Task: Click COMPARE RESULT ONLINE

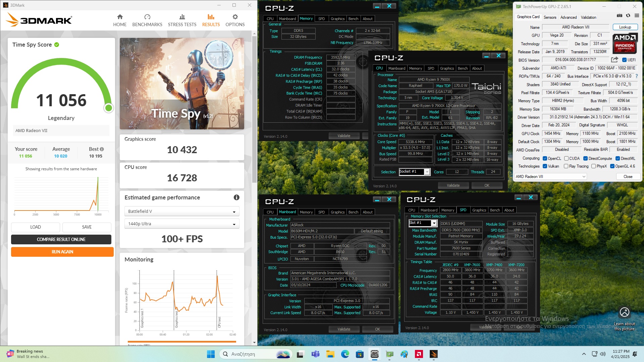Action: 61,239
